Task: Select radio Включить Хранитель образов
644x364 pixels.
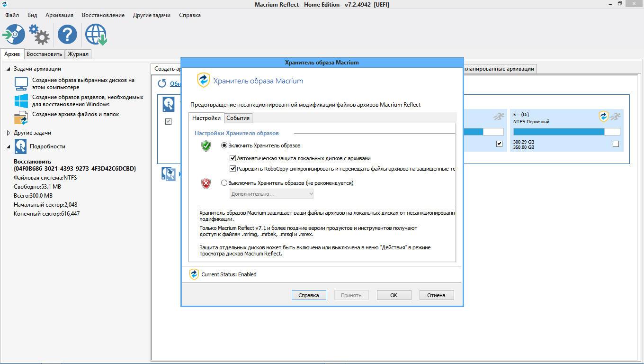Action: (x=224, y=146)
